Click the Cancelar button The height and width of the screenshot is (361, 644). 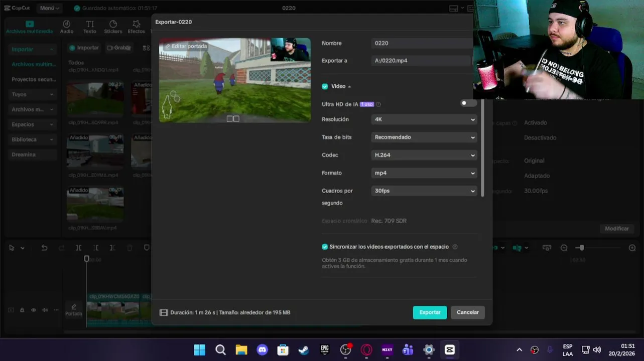[467, 312]
